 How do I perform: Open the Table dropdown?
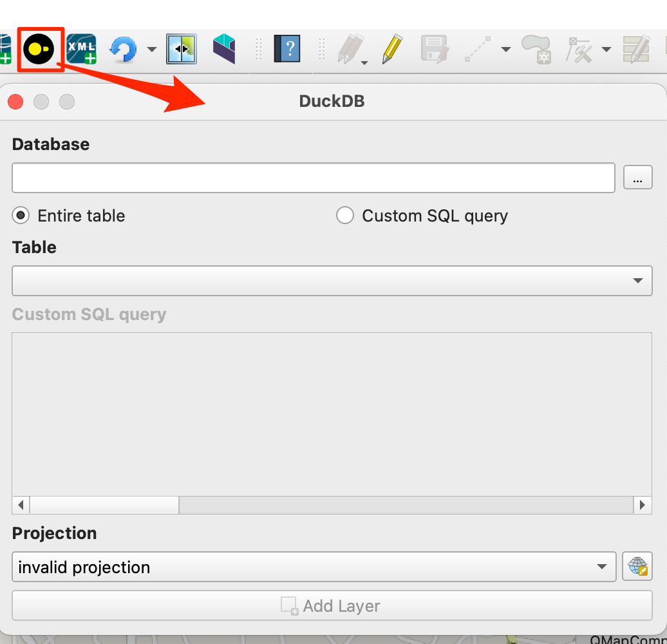pyautogui.click(x=332, y=281)
